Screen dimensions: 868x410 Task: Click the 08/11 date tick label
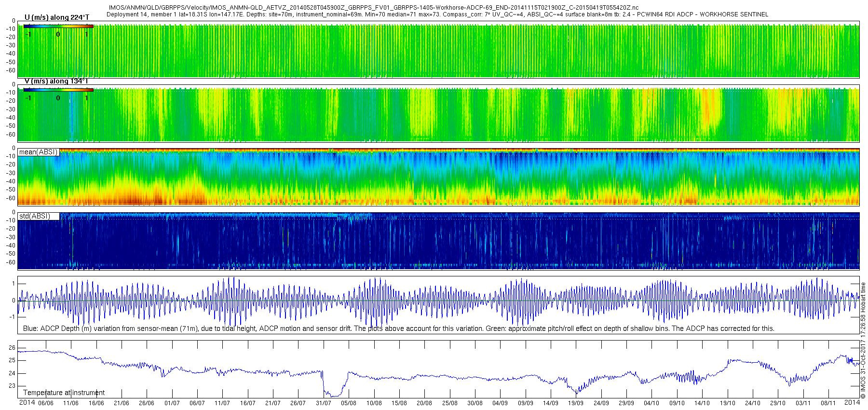pyautogui.click(x=828, y=403)
